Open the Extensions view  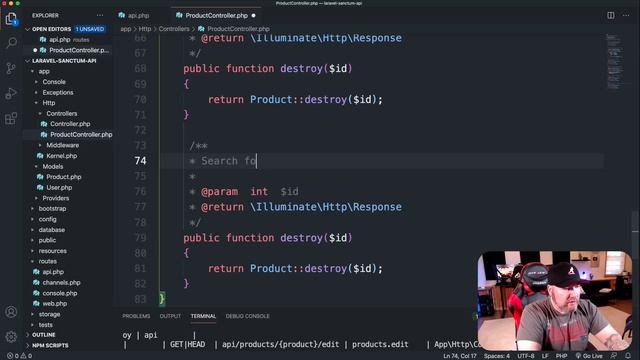click(x=11, y=119)
